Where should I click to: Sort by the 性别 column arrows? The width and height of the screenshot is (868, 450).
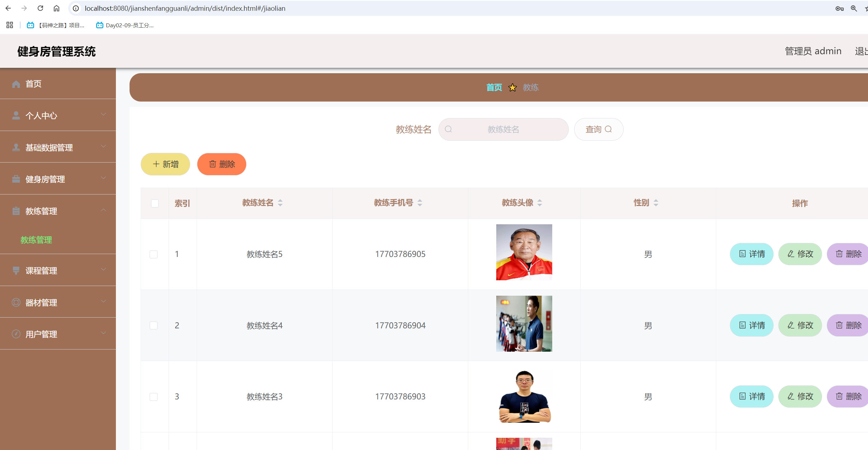(x=656, y=203)
